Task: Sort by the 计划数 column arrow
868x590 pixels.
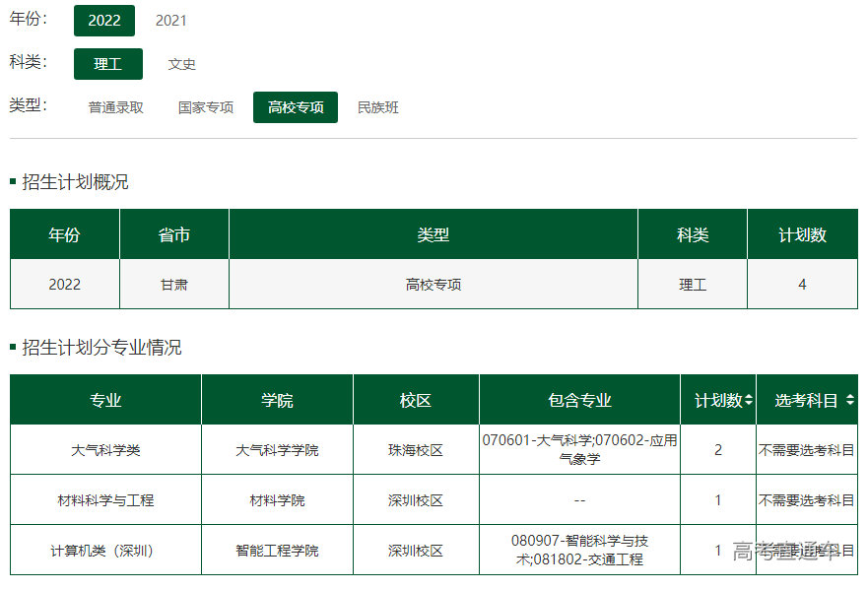Action: (749, 401)
